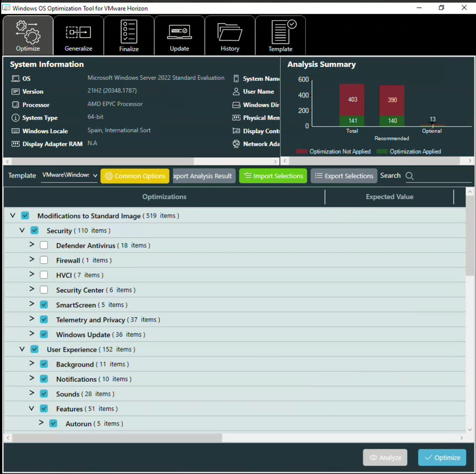Uncheck the SmartScreen checkbox
Viewport: 476px width, 474px height.
tap(44, 305)
